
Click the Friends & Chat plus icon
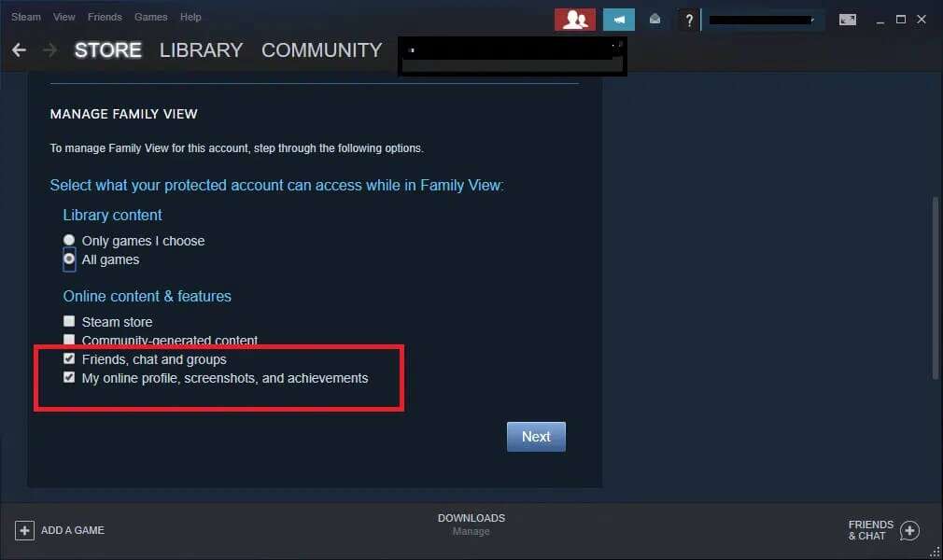(909, 530)
